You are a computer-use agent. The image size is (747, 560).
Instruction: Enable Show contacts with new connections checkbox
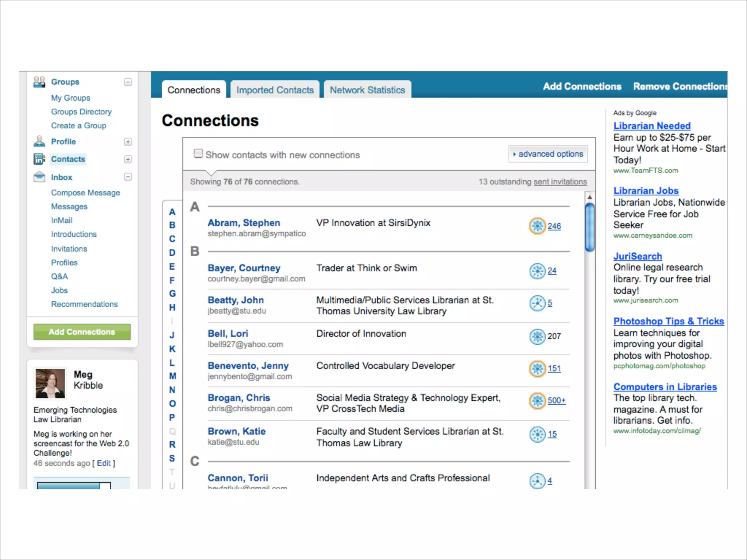pos(198,153)
